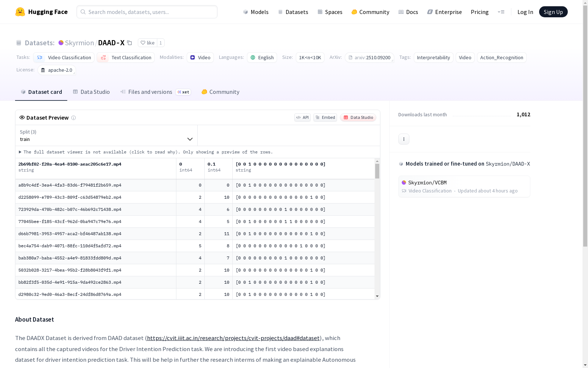Open the top navigation Community menu item
The height and width of the screenshot is (368, 588).
point(370,12)
